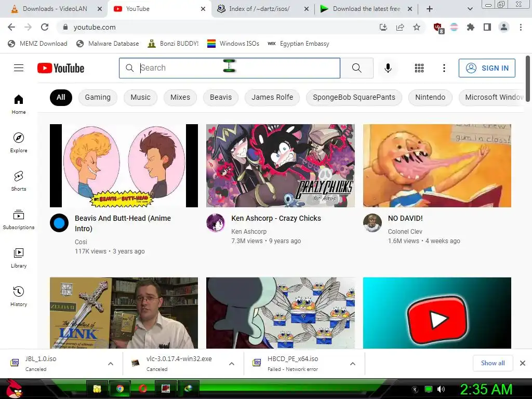The width and height of the screenshot is (532, 399).
Task: Select the Mixes filter chip
Action: (x=180, y=97)
